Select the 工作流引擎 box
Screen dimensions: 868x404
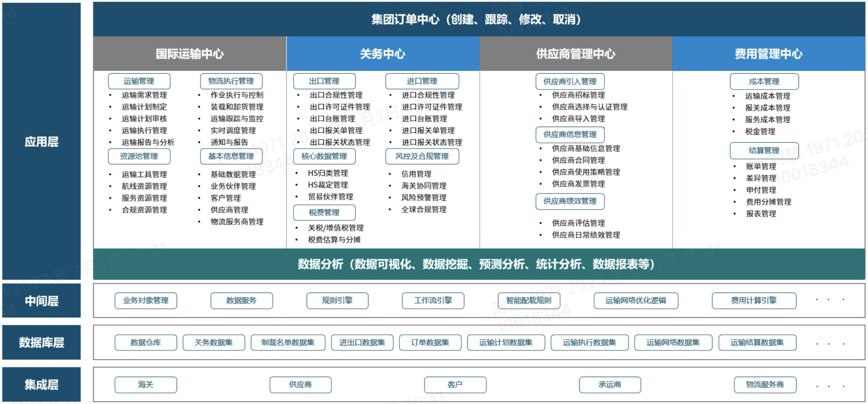[x=433, y=301]
